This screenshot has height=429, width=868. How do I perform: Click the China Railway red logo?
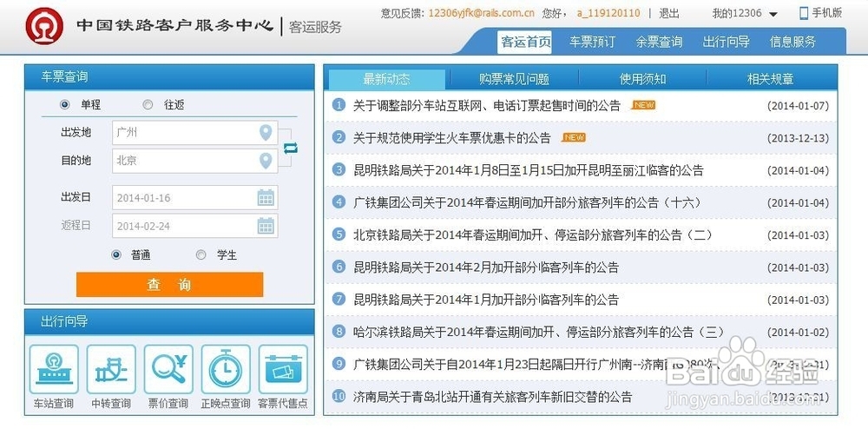click(x=44, y=26)
